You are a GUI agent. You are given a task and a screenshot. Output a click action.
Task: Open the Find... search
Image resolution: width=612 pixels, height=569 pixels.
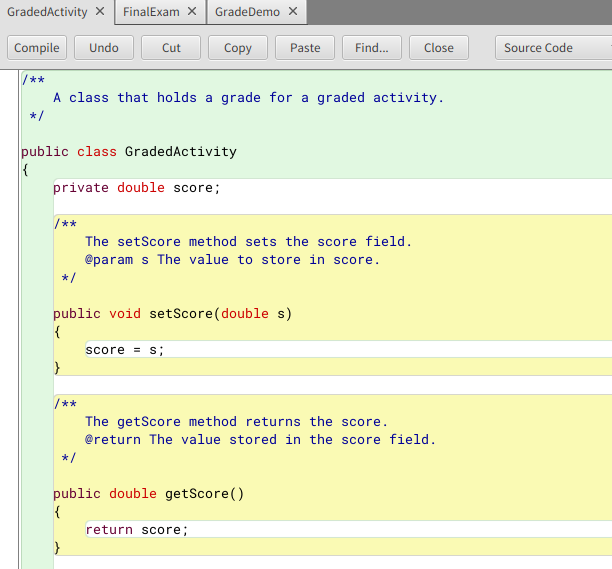tap(372, 48)
